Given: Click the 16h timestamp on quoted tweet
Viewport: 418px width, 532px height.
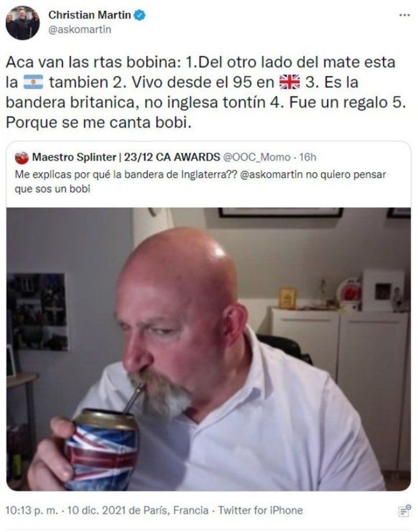Looking at the screenshot, I should (x=308, y=157).
